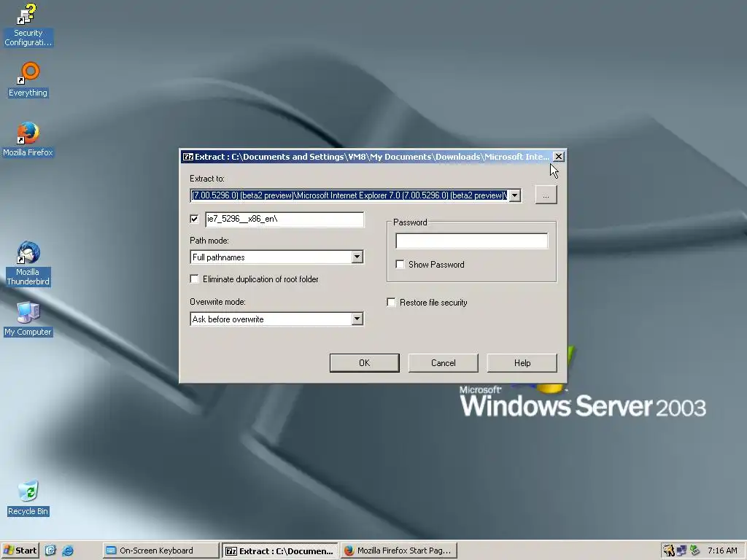Open the Start menu
747x560 pixels.
point(20,551)
